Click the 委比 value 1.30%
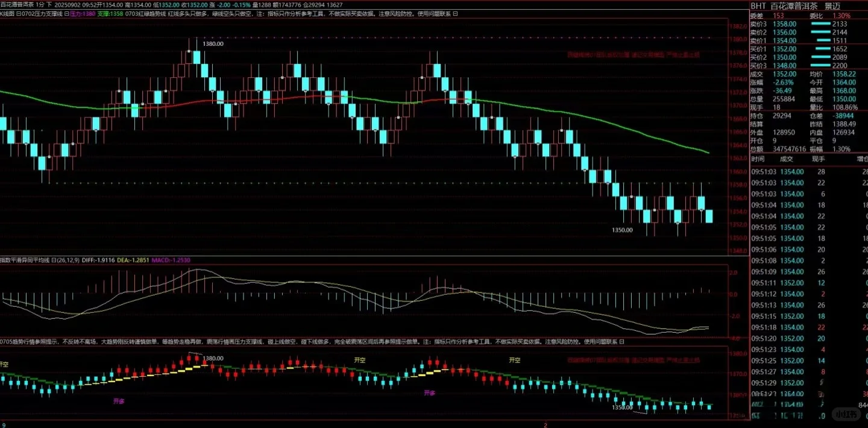This screenshot has width=868, height=428. 841,16
